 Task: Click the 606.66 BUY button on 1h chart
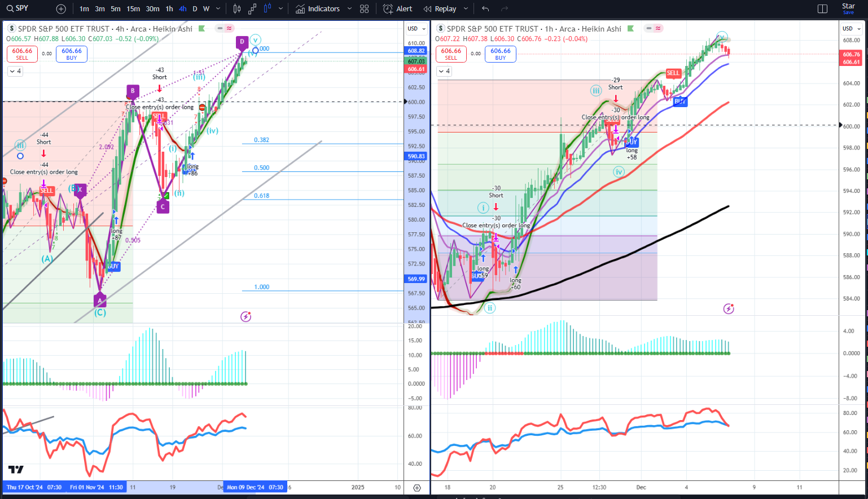tap(501, 54)
